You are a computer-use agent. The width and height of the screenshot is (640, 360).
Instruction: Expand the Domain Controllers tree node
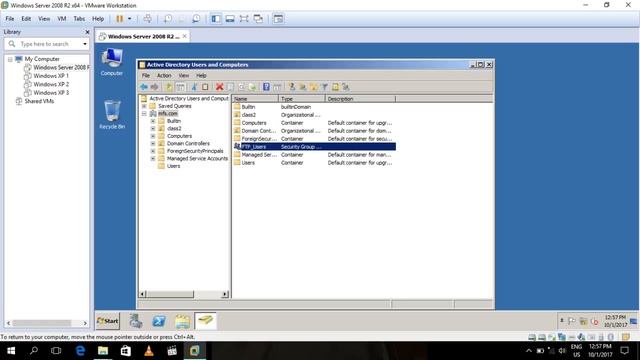coord(153,144)
